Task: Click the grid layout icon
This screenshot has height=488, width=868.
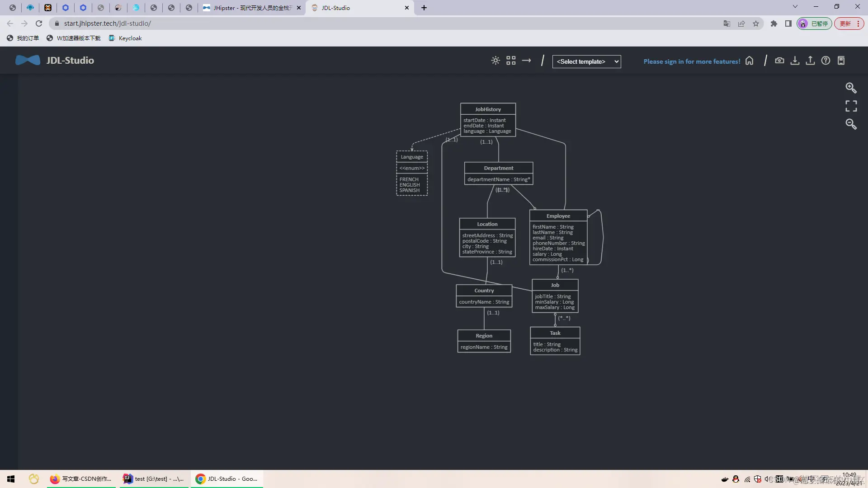Action: point(511,61)
